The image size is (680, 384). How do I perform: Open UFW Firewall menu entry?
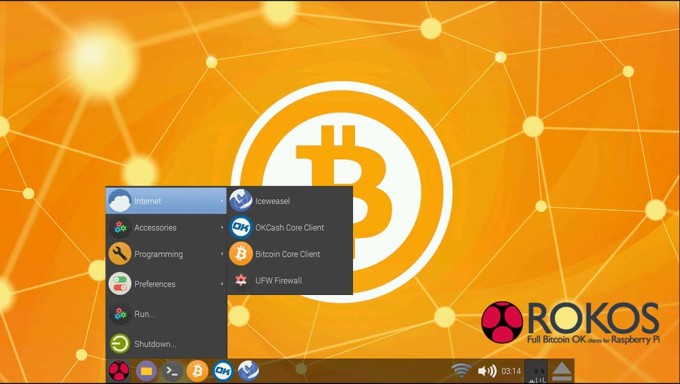coord(290,280)
